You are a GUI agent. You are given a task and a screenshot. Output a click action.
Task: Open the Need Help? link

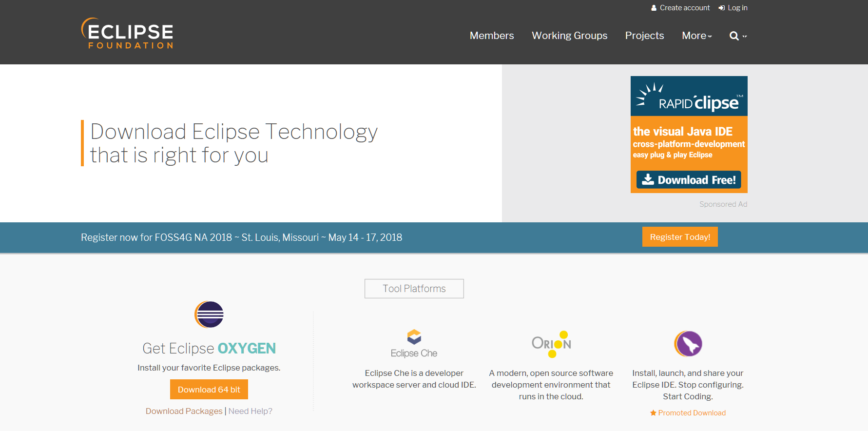(x=251, y=411)
